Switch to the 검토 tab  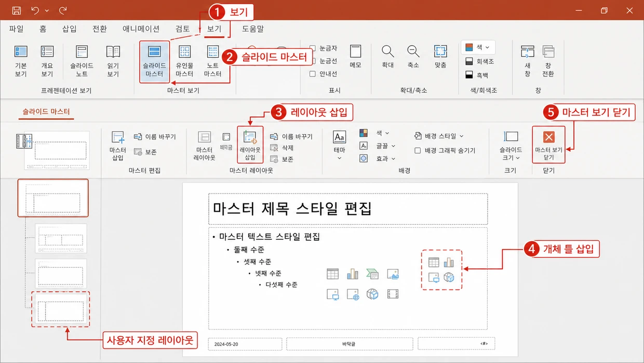tap(183, 29)
